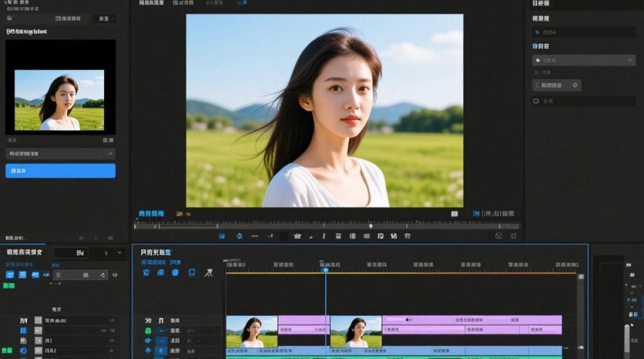Click the blue circular icon in bottom-left layer list
This screenshot has width=644, height=359.
(x=23, y=351)
